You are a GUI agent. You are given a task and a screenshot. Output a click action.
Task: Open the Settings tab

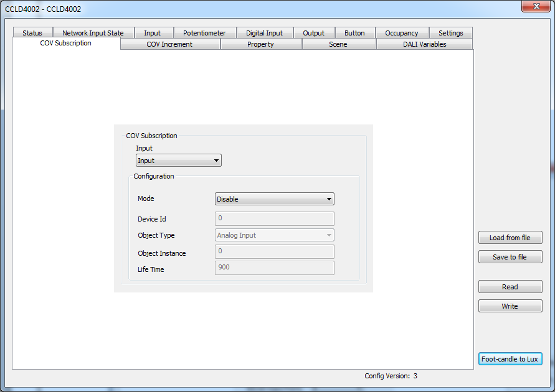451,33
